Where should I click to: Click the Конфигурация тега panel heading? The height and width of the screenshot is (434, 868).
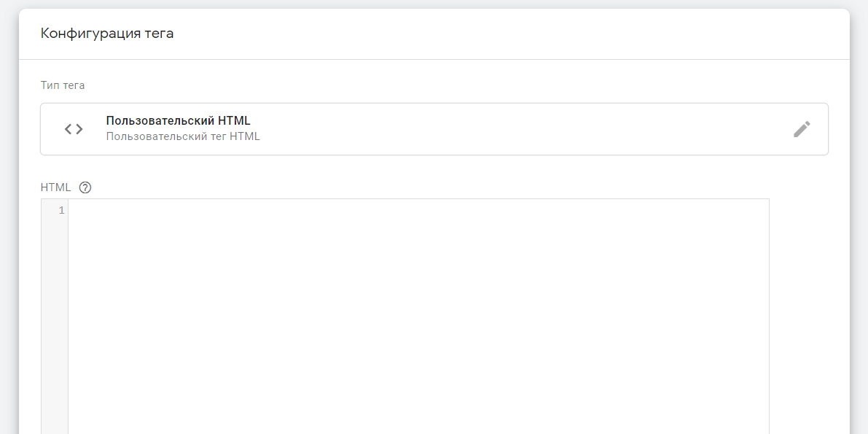107,34
